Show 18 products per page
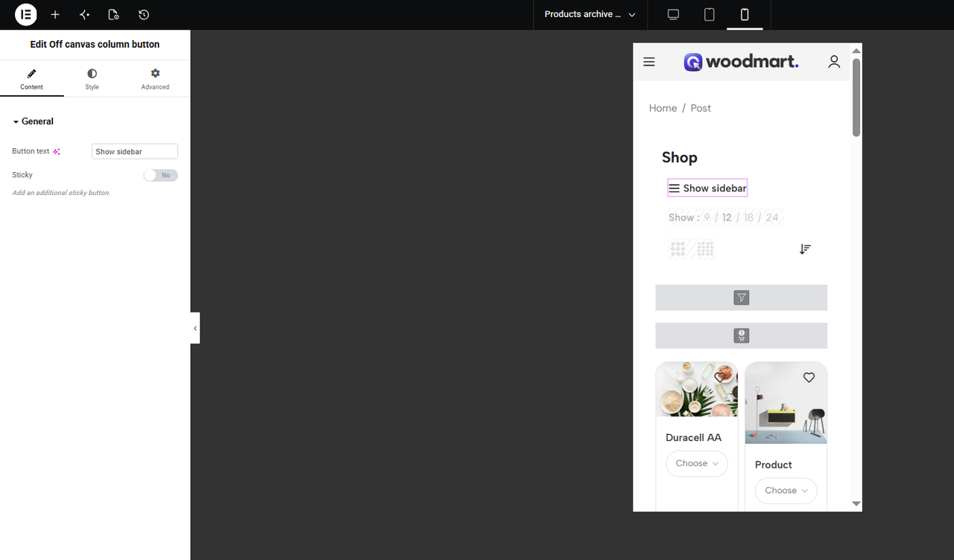 click(x=749, y=217)
